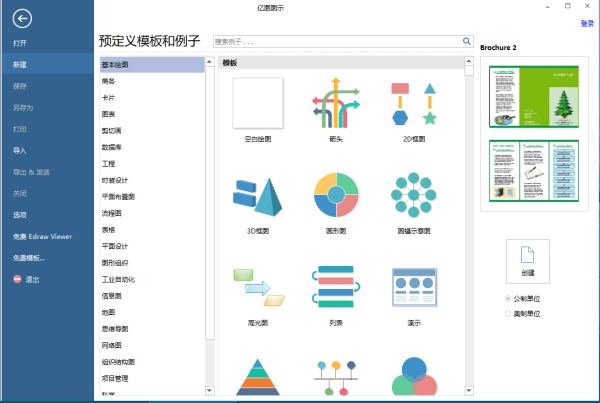
Task: Click 选项 options in left sidebar
Action: (20, 215)
